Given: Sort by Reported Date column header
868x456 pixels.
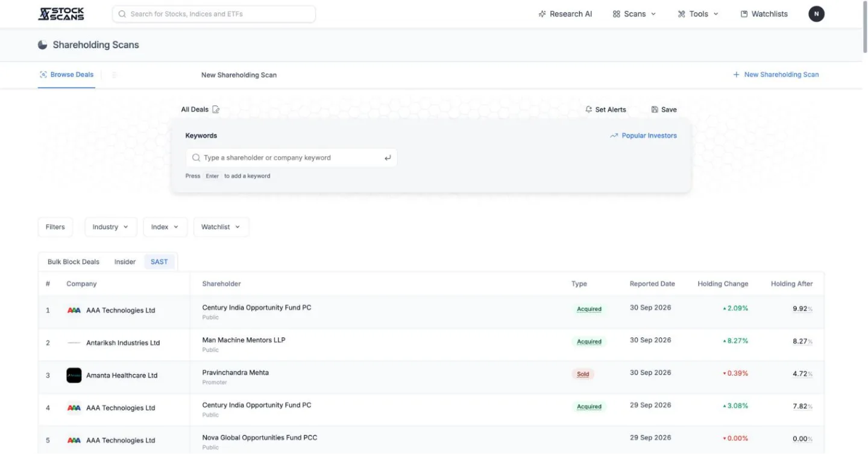Looking at the screenshot, I should coord(652,284).
